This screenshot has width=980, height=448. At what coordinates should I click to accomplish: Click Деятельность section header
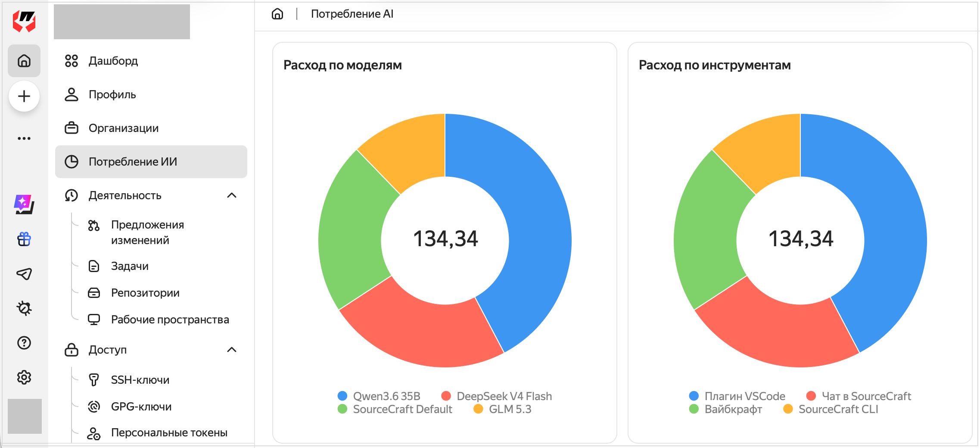pyautogui.click(x=151, y=195)
